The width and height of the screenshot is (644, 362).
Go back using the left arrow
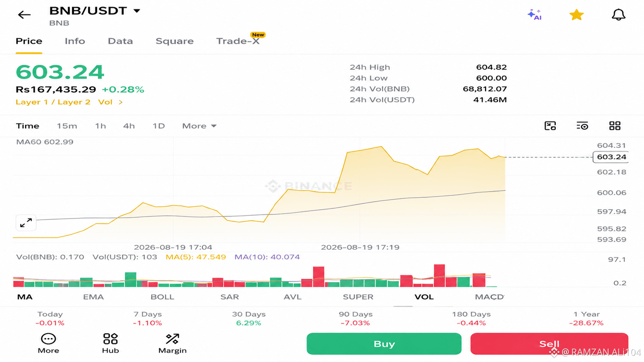point(24,15)
